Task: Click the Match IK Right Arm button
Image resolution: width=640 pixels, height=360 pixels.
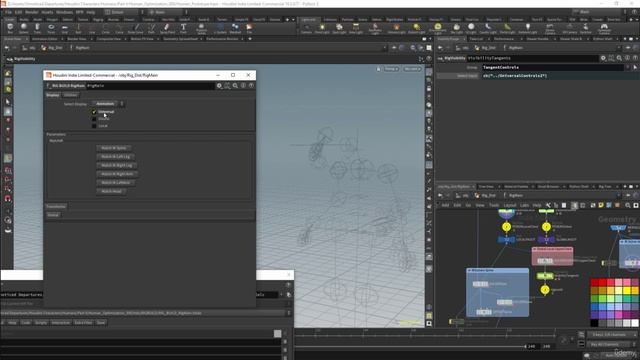Action: (x=118, y=174)
